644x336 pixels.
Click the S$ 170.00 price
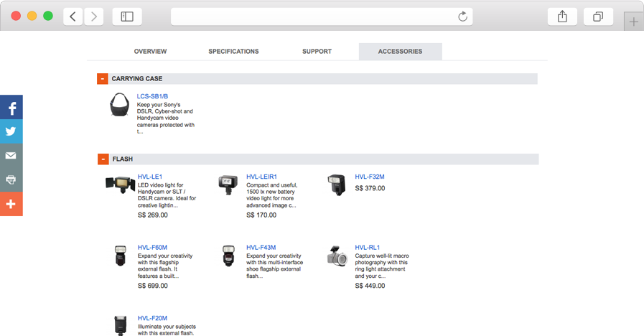click(261, 215)
